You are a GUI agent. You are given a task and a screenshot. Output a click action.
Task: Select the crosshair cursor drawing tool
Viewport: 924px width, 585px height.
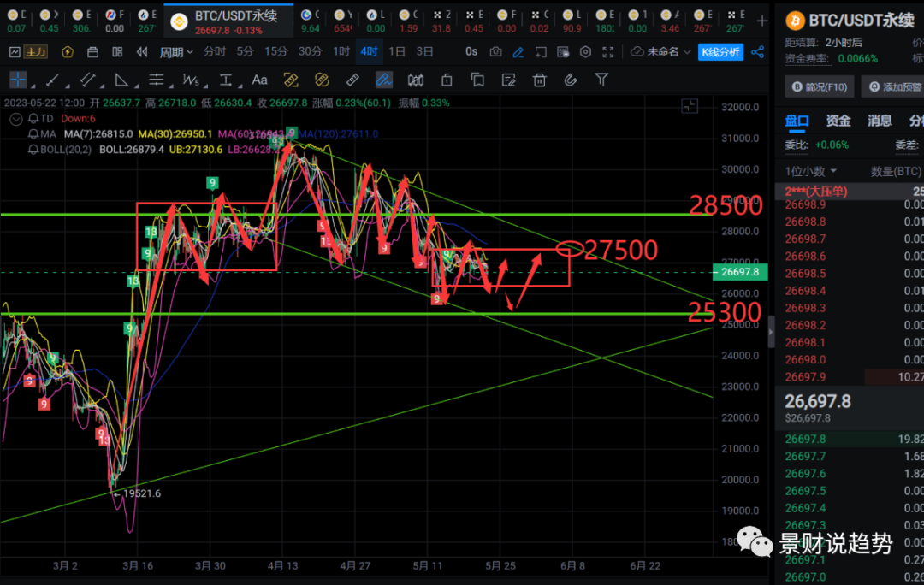tap(18, 80)
